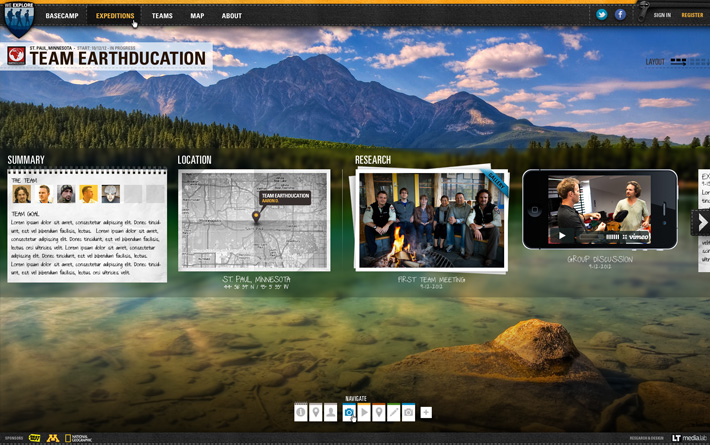Click the blue Gallery ribbon on photo
Viewport: 710px width, 445px height.
(495, 181)
